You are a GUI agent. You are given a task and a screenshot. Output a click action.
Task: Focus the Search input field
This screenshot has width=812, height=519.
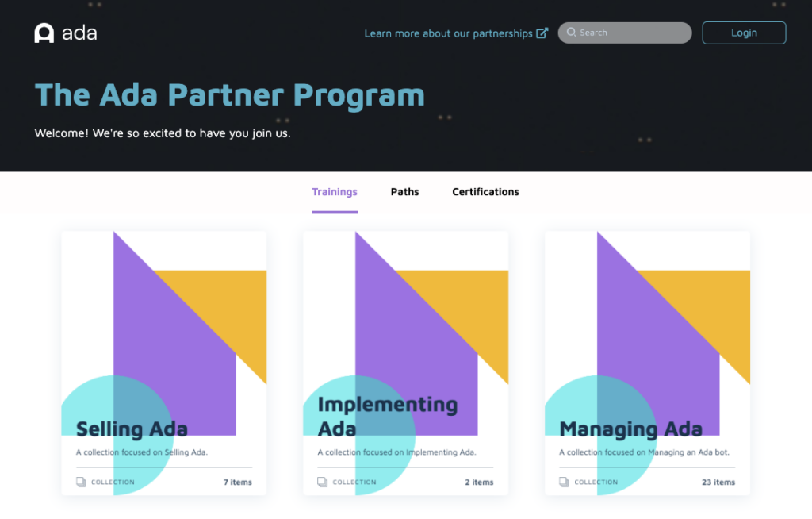625,33
